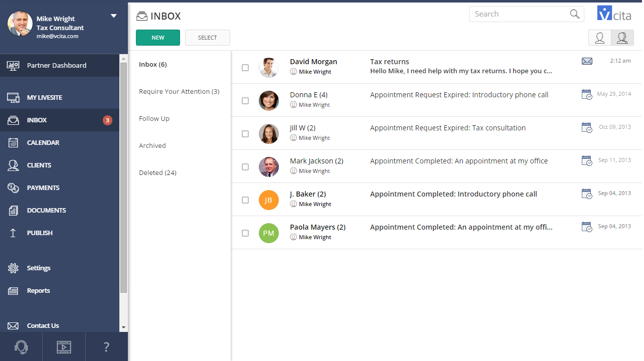
Task: Click the vcita logo
Action: 614,14
